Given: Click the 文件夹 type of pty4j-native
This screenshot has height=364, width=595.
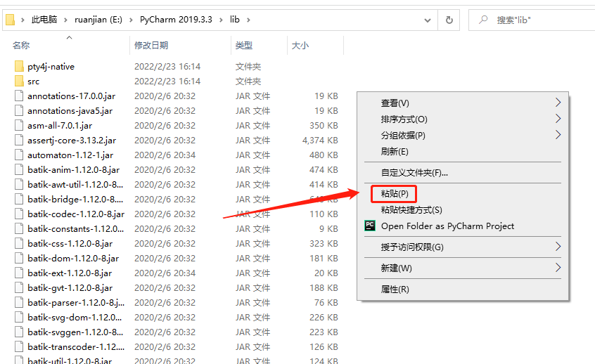Looking at the screenshot, I should (x=248, y=67).
